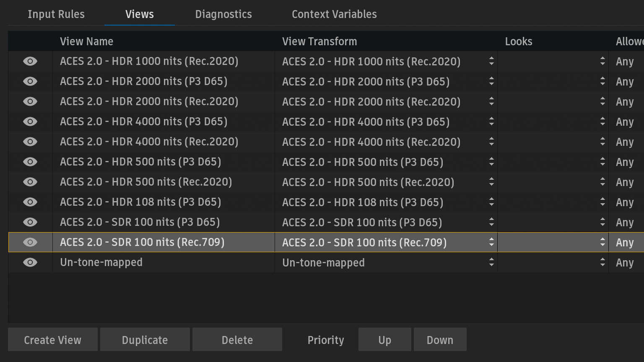The height and width of the screenshot is (362, 644).
Task: Toggle eye icon for HDR 4000 nits (Rec.2020)
Action: point(30,142)
